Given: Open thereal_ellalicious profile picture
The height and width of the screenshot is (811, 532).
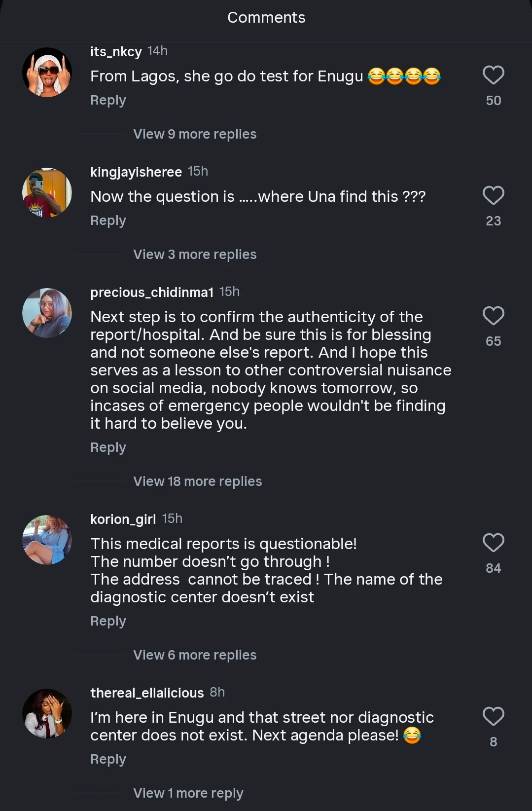Looking at the screenshot, I should tap(47, 714).
